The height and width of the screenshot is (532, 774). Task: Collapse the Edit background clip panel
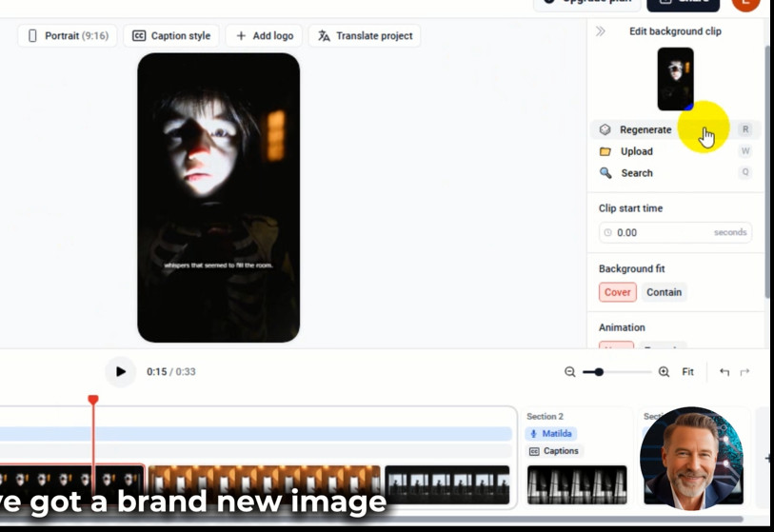point(600,31)
